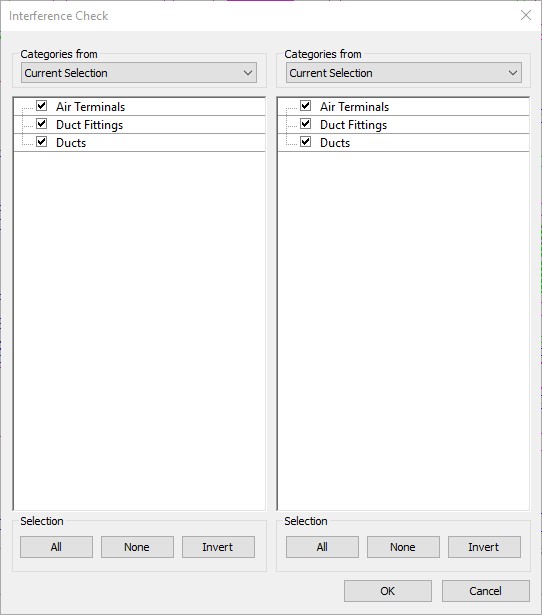542x615 pixels.
Task: Open right Categories from dropdown
Action: (404, 73)
